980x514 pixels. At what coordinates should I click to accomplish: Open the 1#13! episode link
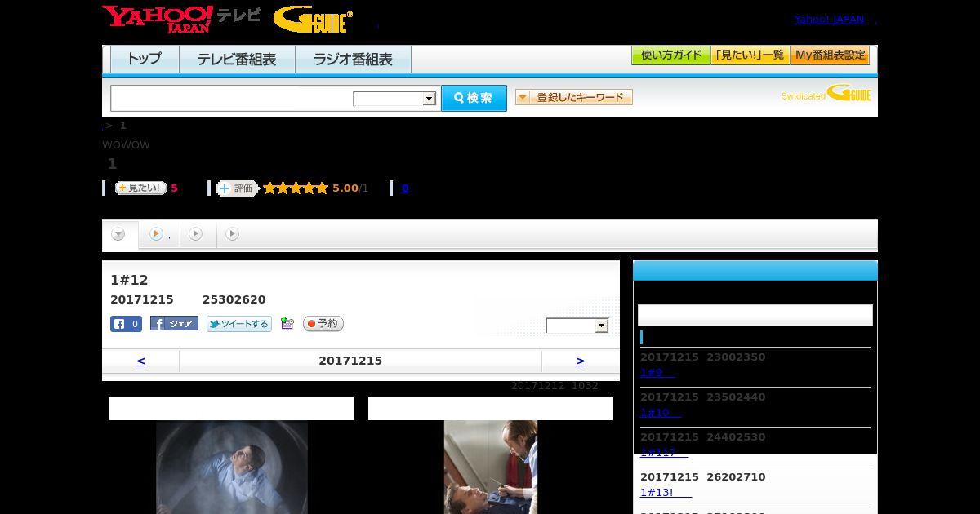tap(666, 493)
